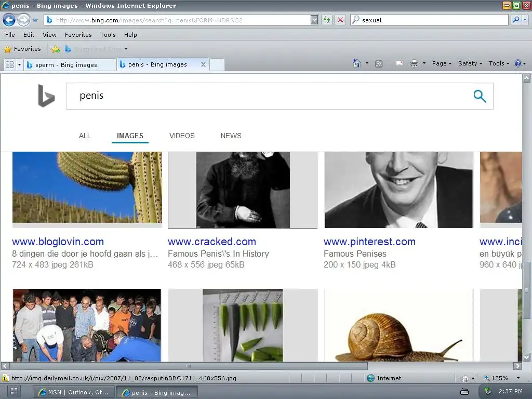Click the vertical scrollbar up arrow

[527, 78]
